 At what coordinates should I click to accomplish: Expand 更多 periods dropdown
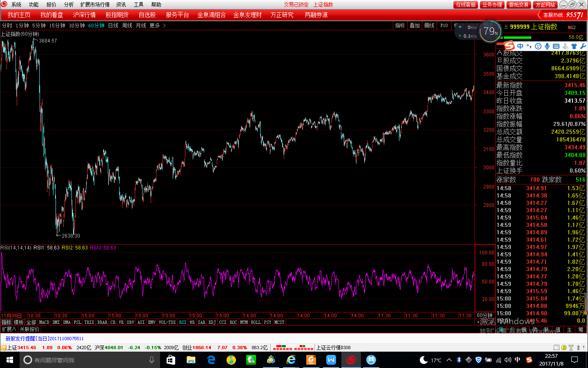(x=157, y=25)
